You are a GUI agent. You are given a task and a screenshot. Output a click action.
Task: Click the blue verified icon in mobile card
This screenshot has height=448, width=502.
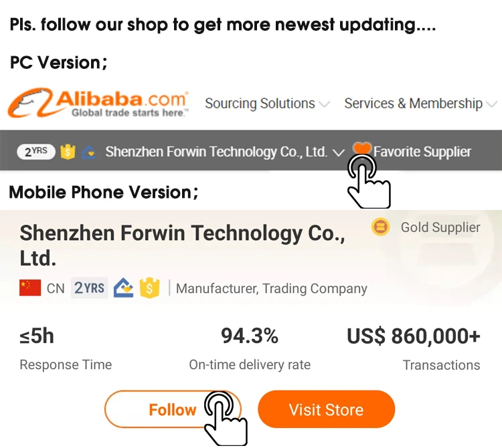point(124,288)
